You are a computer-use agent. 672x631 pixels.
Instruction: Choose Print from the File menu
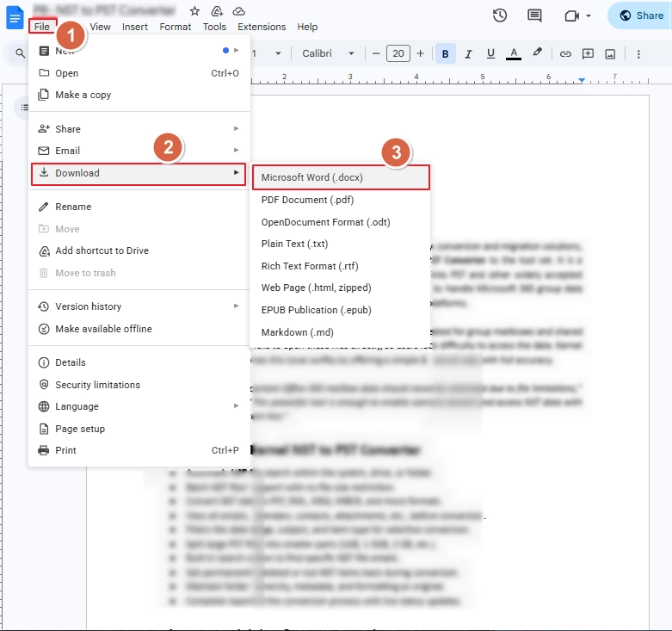point(139,450)
